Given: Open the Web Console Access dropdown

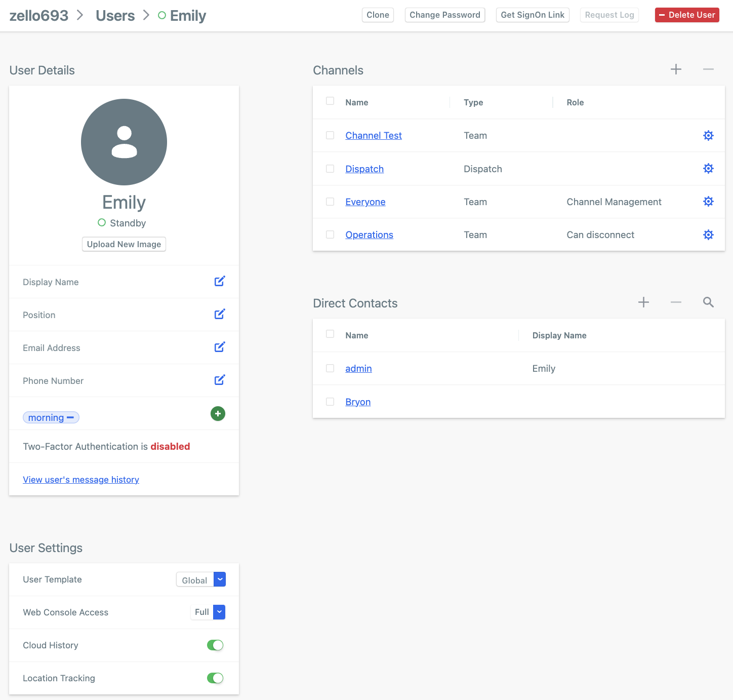Looking at the screenshot, I should (220, 612).
